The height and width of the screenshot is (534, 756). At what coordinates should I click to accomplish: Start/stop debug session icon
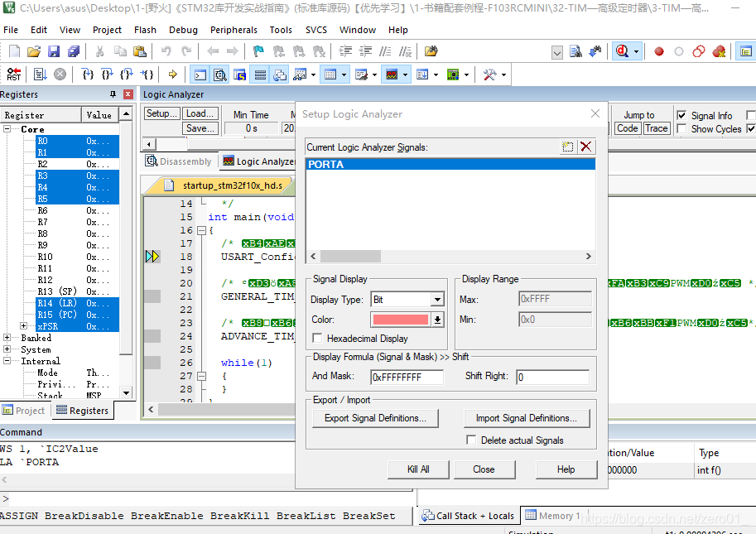click(622, 51)
